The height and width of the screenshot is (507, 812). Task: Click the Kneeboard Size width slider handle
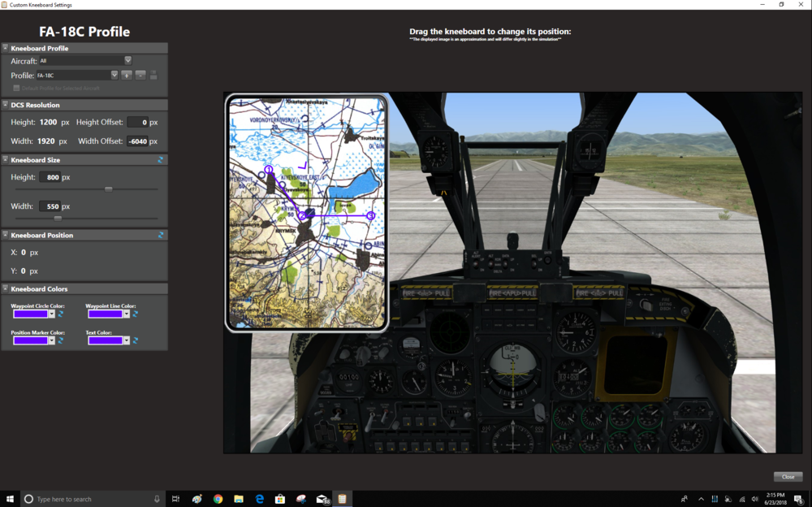click(x=58, y=219)
